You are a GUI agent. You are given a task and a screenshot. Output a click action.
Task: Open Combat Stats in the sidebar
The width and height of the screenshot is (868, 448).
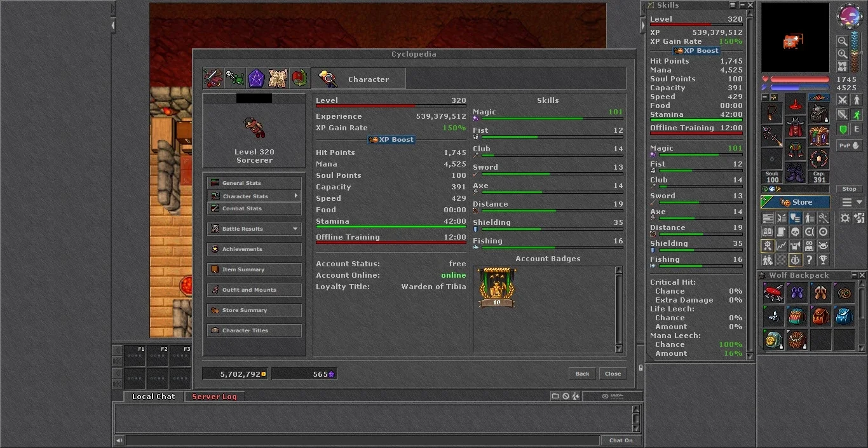click(254, 208)
